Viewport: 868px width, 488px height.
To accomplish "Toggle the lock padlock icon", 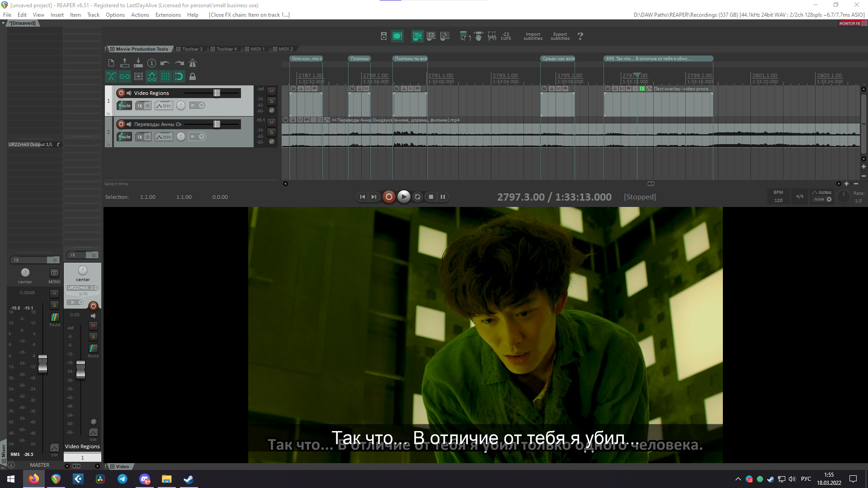I will [x=193, y=77].
